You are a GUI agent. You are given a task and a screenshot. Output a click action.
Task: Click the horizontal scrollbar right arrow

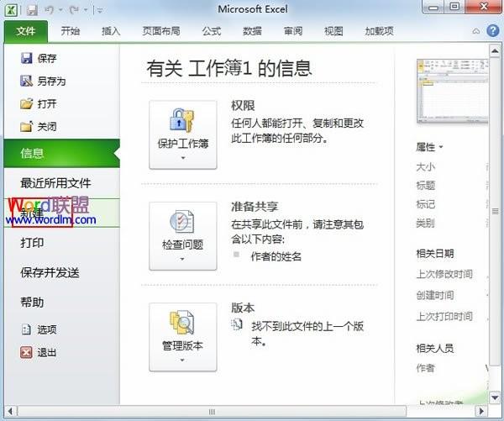click(x=481, y=412)
